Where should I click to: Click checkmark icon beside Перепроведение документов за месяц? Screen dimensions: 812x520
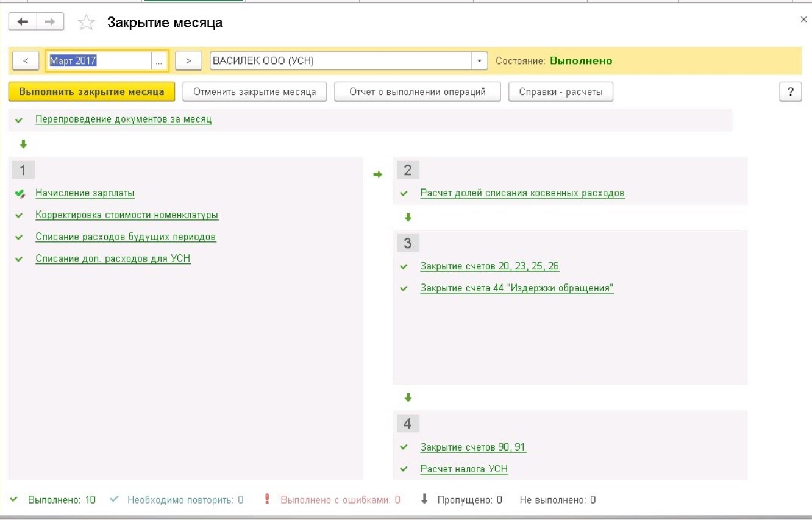click(x=20, y=120)
